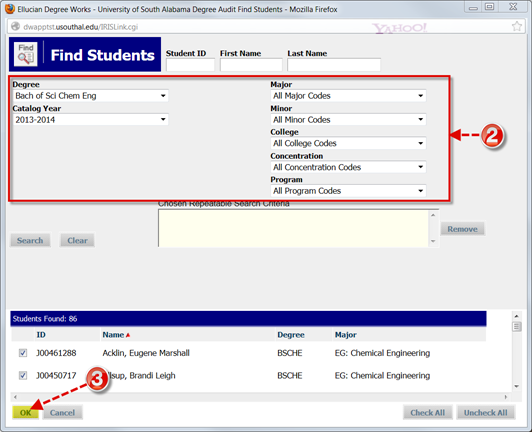
Task: Open the Degree dropdown
Action: pyautogui.click(x=91, y=96)
